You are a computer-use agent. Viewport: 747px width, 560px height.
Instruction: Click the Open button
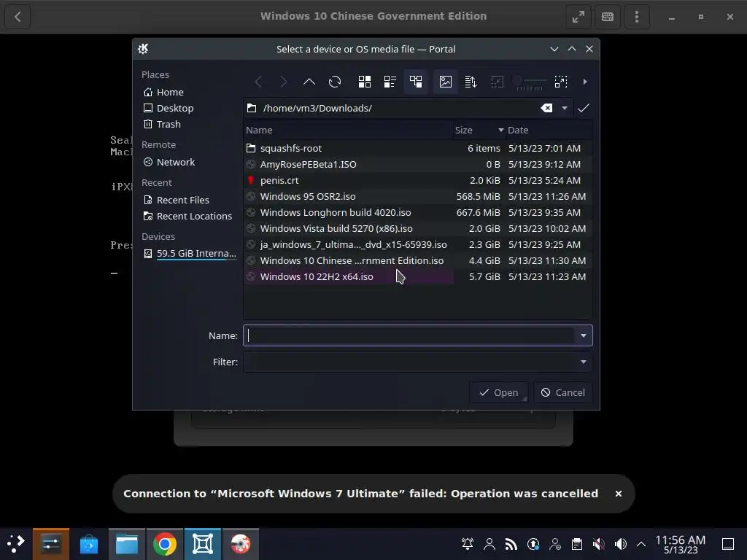click(x=499, y=392)
